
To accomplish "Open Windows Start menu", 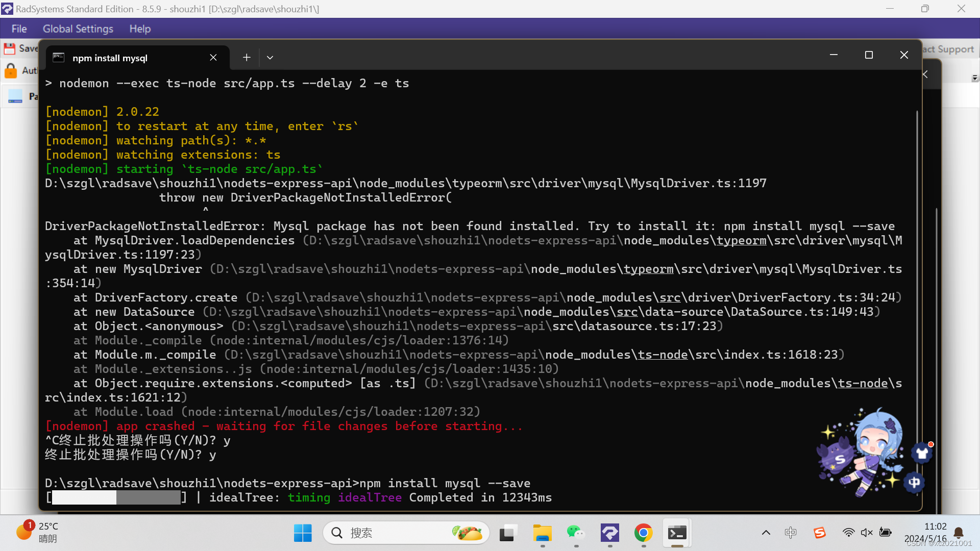I will point(303,533).
